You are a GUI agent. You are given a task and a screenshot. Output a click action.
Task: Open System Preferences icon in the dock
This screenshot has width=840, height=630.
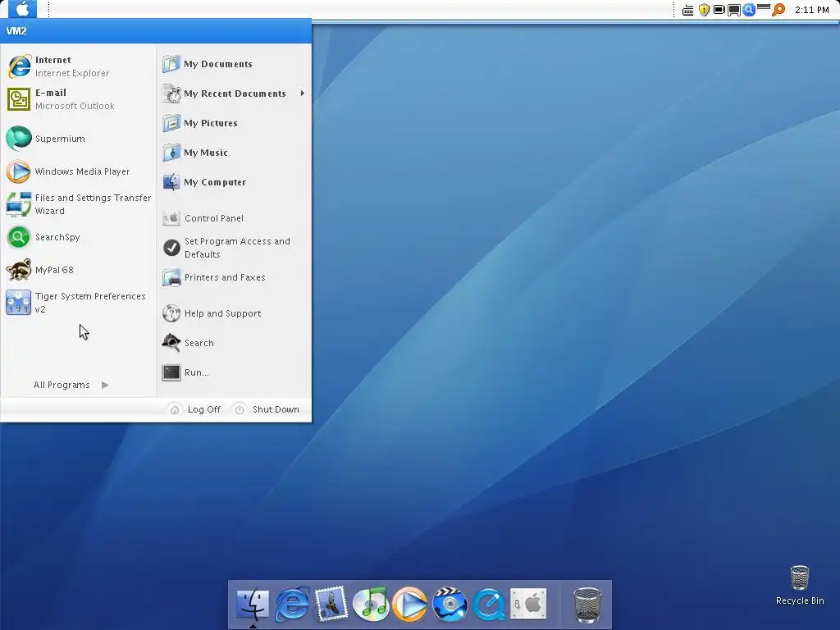click(528, 604)
